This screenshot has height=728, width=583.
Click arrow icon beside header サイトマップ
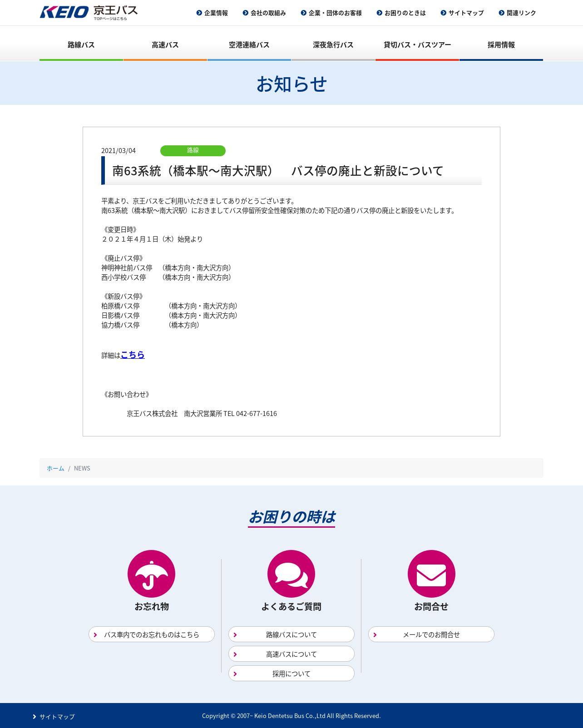[x=443, y=13]
